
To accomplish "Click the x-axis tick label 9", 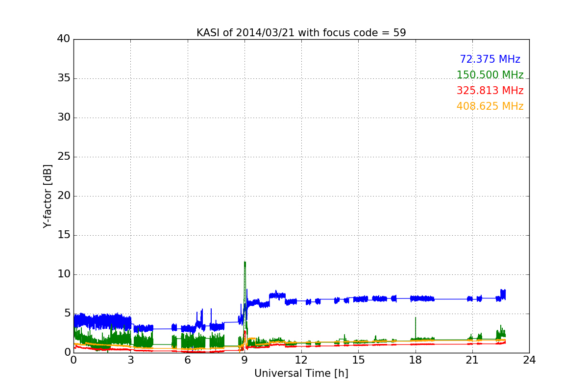I will pos(245,360).
